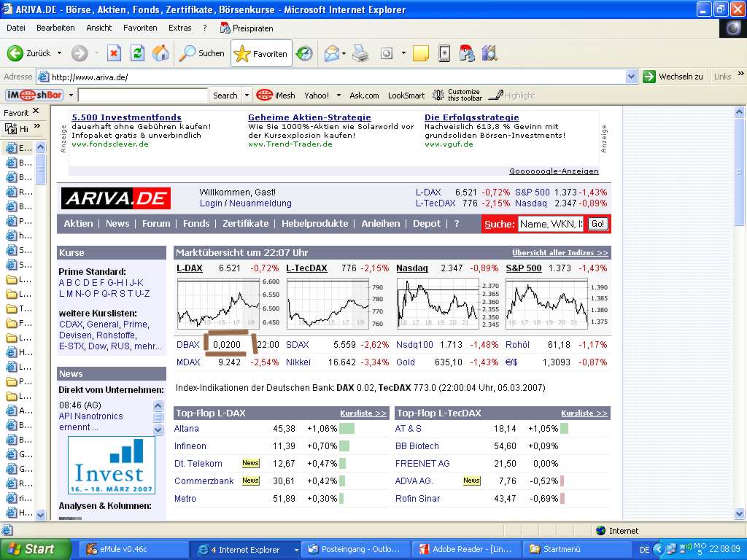
Task: Click the address bar URL field
Action: pyautogui.click(x=331, y=77)
